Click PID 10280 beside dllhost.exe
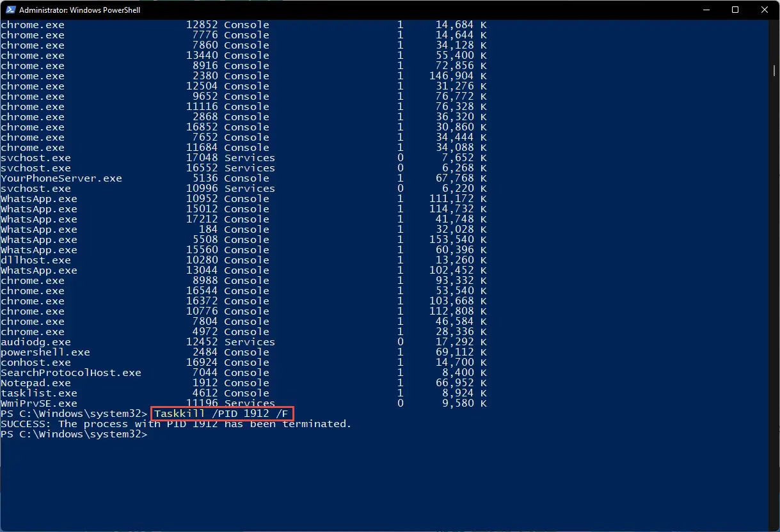Screen dimensions: 780x532 (x=202, y=260)
